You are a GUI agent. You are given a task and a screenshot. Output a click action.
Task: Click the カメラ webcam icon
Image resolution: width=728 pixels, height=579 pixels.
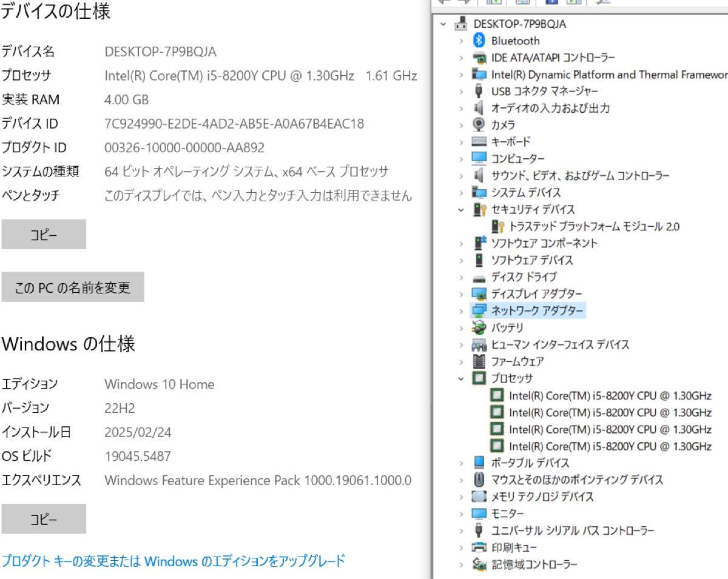[479, 125]
